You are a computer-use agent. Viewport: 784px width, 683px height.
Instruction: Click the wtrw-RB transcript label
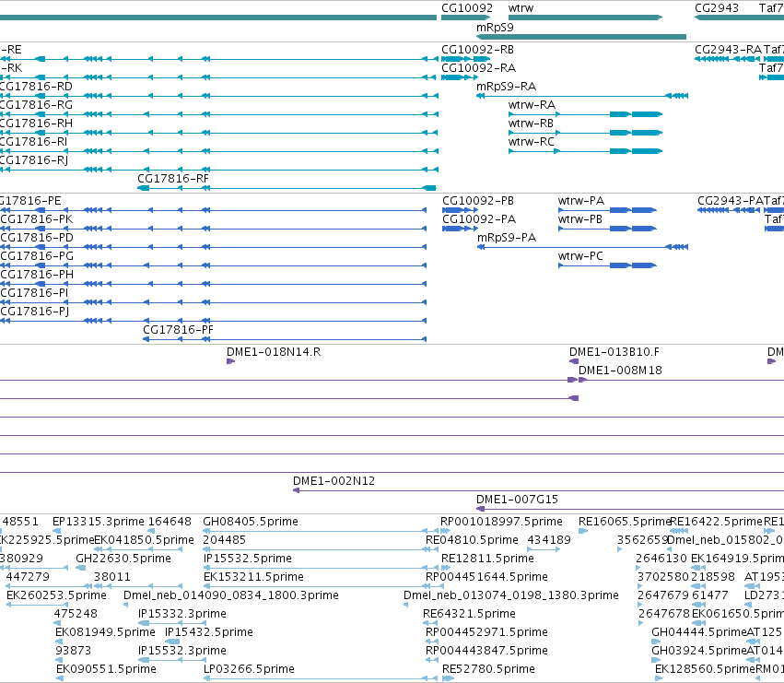click(531, 124)
